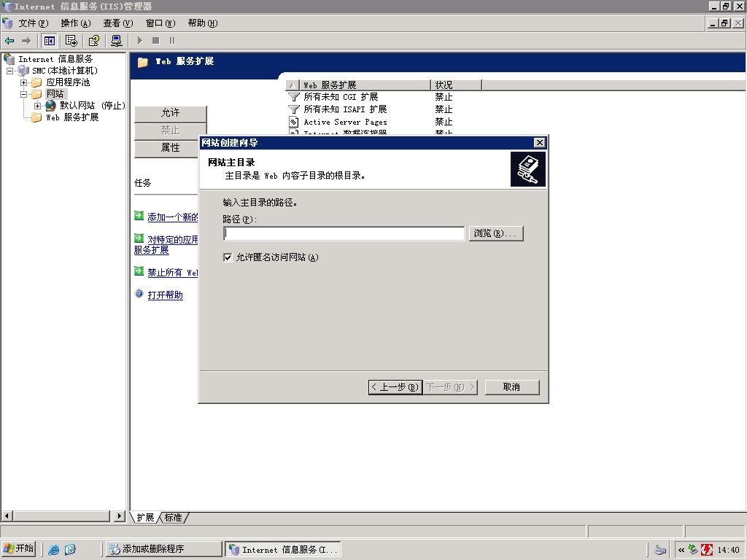Switch to the 标准 tab
The height and width of the screenshot is (560, 747).
click(x=174, y=518)
